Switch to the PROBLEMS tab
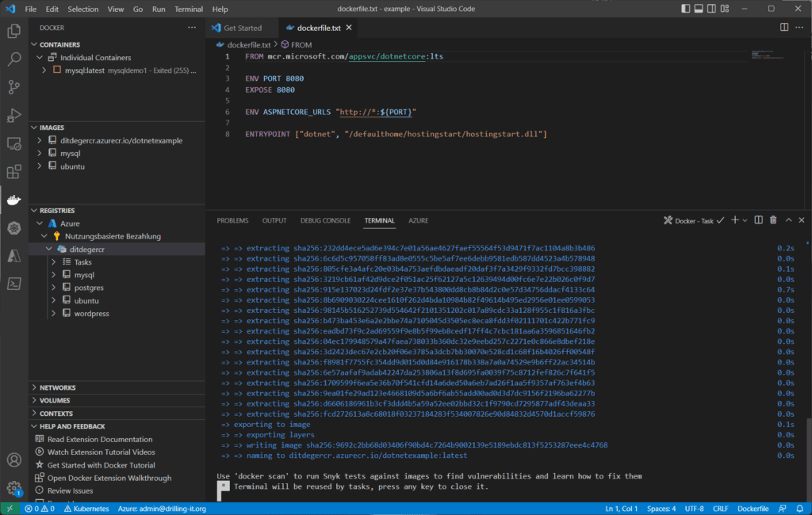 [x=232, y=220]
